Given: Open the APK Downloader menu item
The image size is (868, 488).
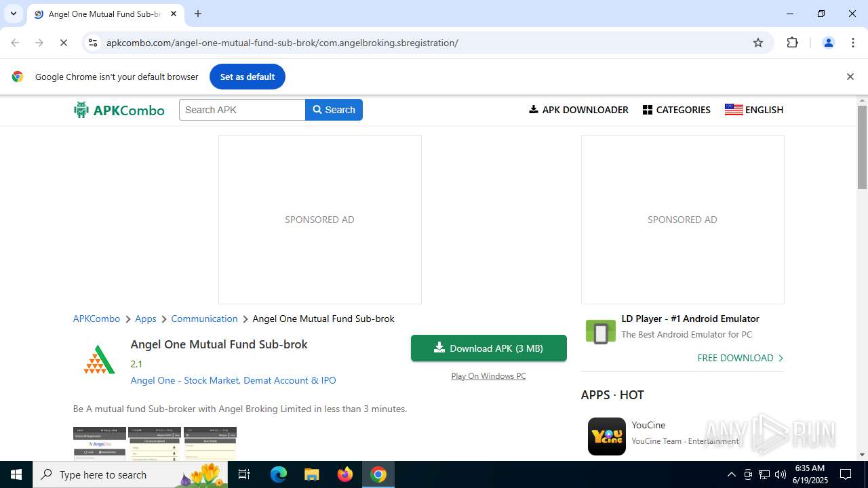Looking at the screenshot, I should pos(578,110).
